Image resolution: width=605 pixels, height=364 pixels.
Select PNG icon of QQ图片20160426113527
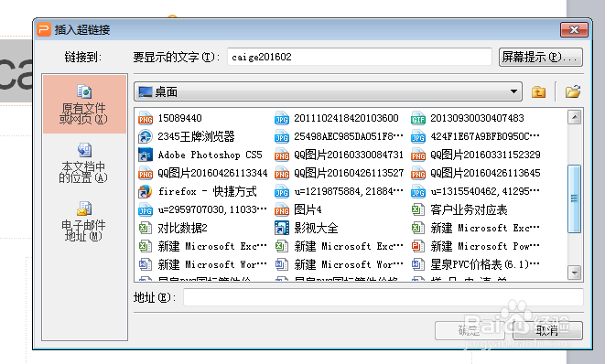282,173
